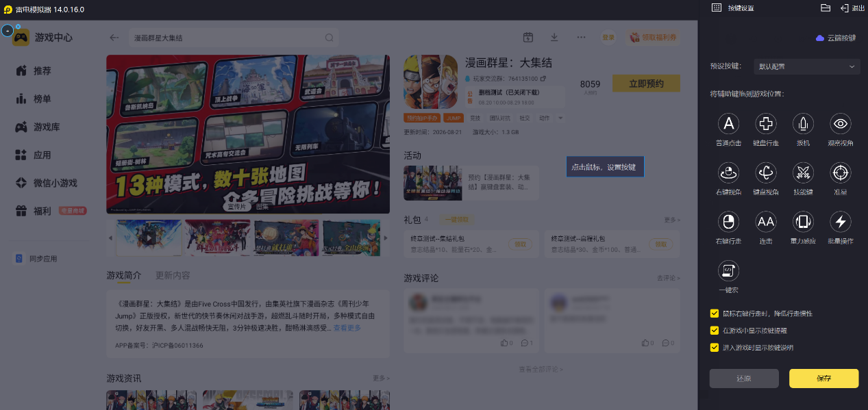Open 微信小游戏 in the sidebar
This screenshot has width=868, height=410.
click(55, 183)
